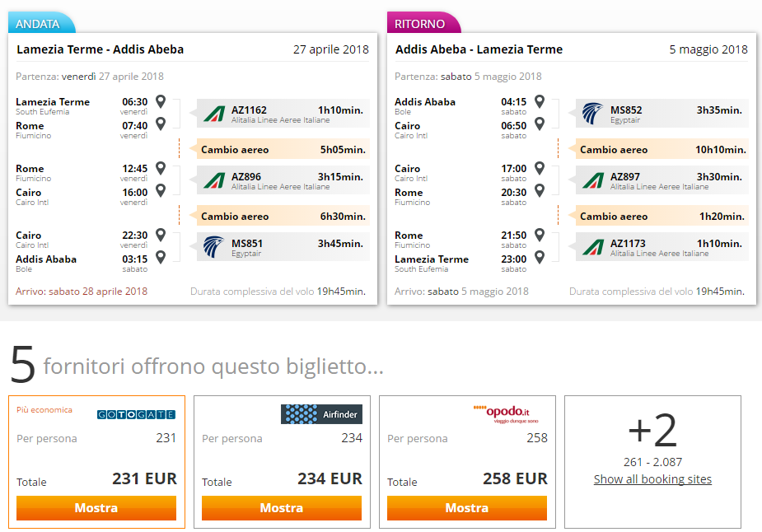Click the Egyptair logo next to MS851
The image size is (762, 532).
[x=213, y=247]
